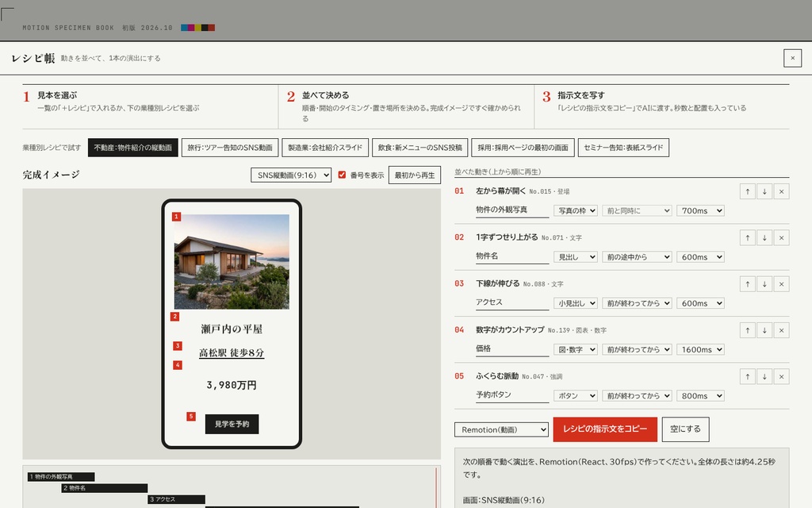Move ふくらむ脈動 step down
The image size is (812, 508).
click(x=764, y=376)
